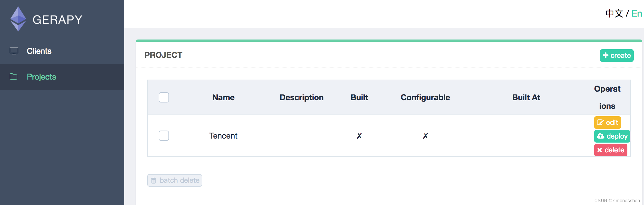Click the Projects folder icon
Screen dimensions: 644x205
[13, 77]
